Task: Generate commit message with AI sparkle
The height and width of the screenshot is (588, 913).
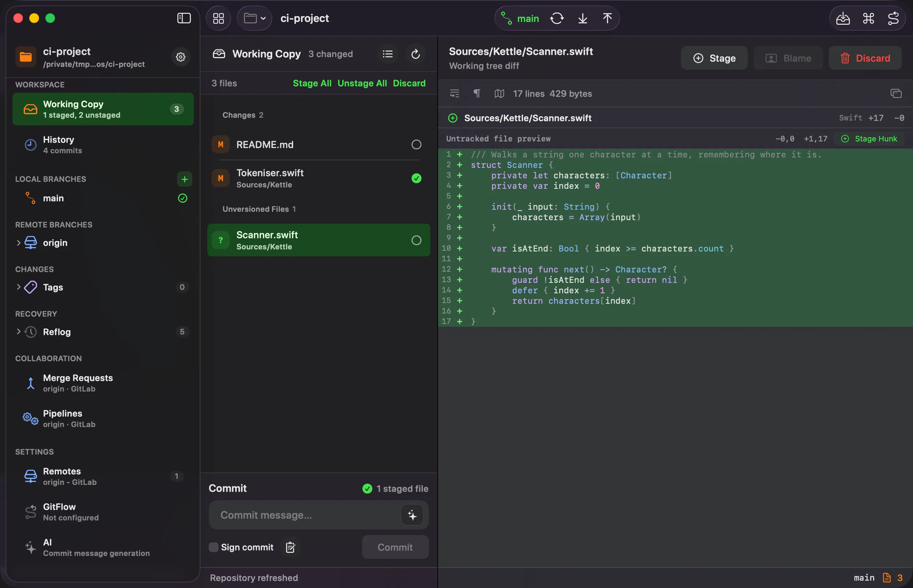Action: point(412,515)
